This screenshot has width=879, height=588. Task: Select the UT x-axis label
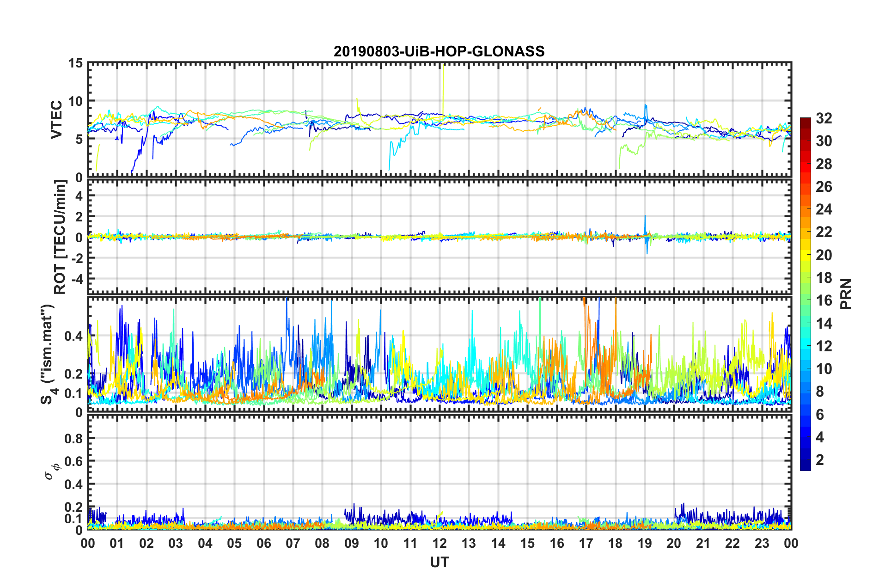tap(439, 562)
